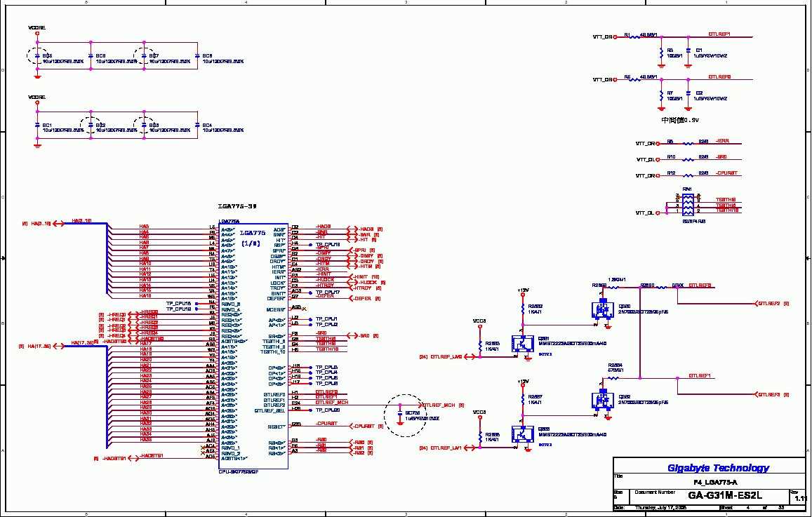Select the BC6 capacitor label
Image resolution: width=812 pixels, height=517 pixels.
pyautogui.click(x=100, y=55)
